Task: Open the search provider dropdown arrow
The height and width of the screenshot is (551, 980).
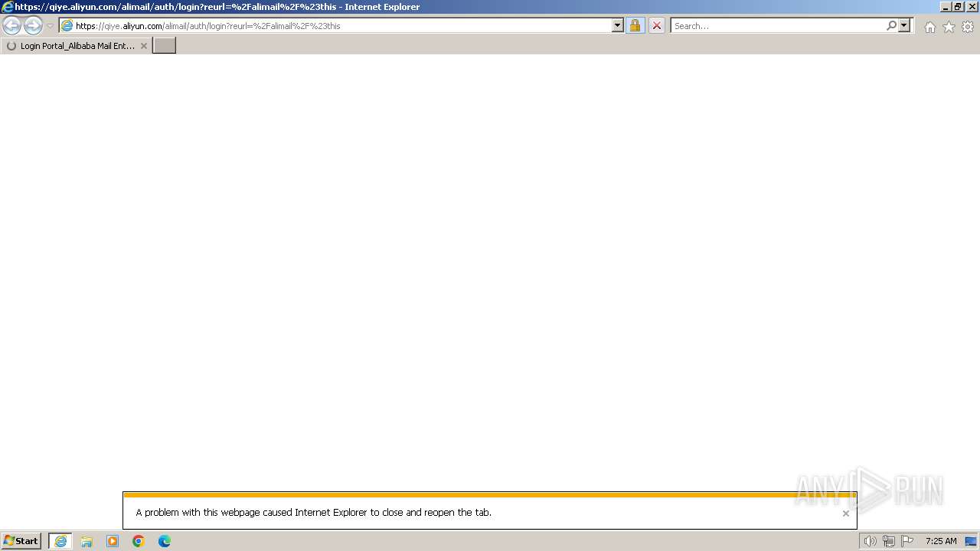Action: (x=904, y=26)
